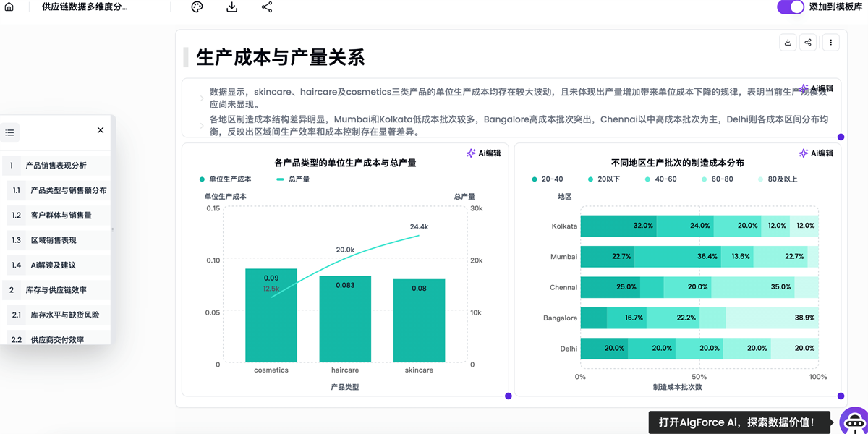Image resolution: width=868 pixels, height=434 pixels.
Task: Click the AlgForce AI robot icon bottom right
Action: point(854,422)
